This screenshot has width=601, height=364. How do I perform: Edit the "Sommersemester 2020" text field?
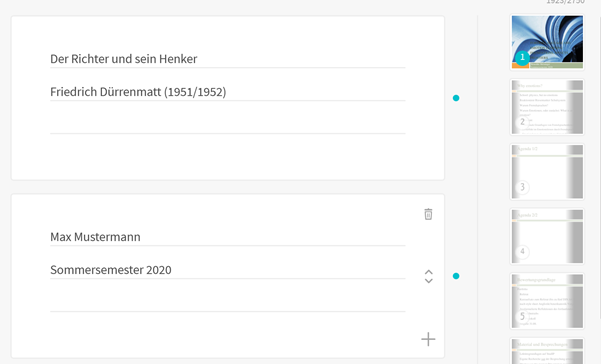[x=228, y=270]
